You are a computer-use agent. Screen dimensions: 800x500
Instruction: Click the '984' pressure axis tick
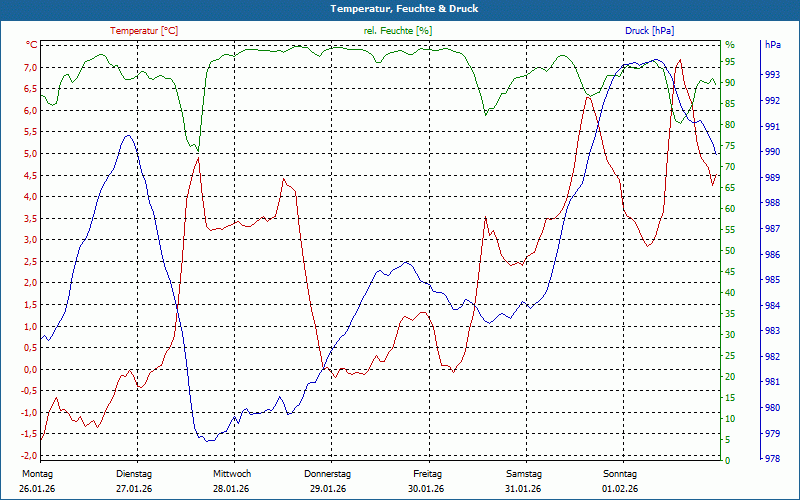pyautogui.click(x=773, y=306)
